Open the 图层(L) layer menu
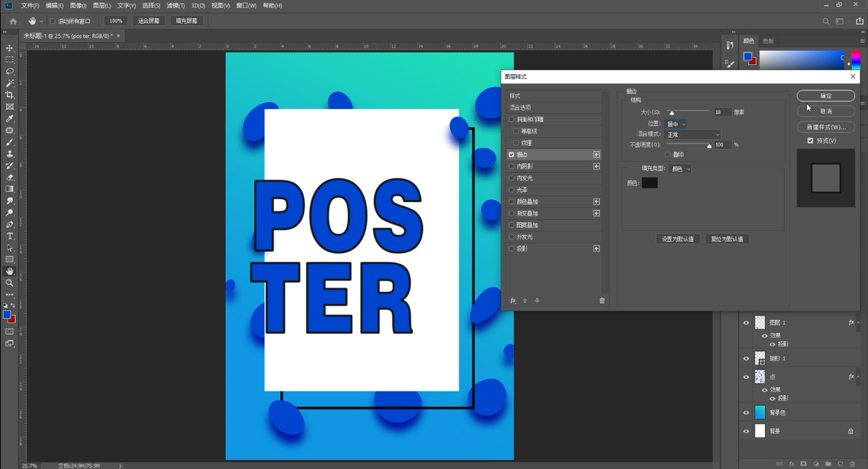 [x=102, y=6]
